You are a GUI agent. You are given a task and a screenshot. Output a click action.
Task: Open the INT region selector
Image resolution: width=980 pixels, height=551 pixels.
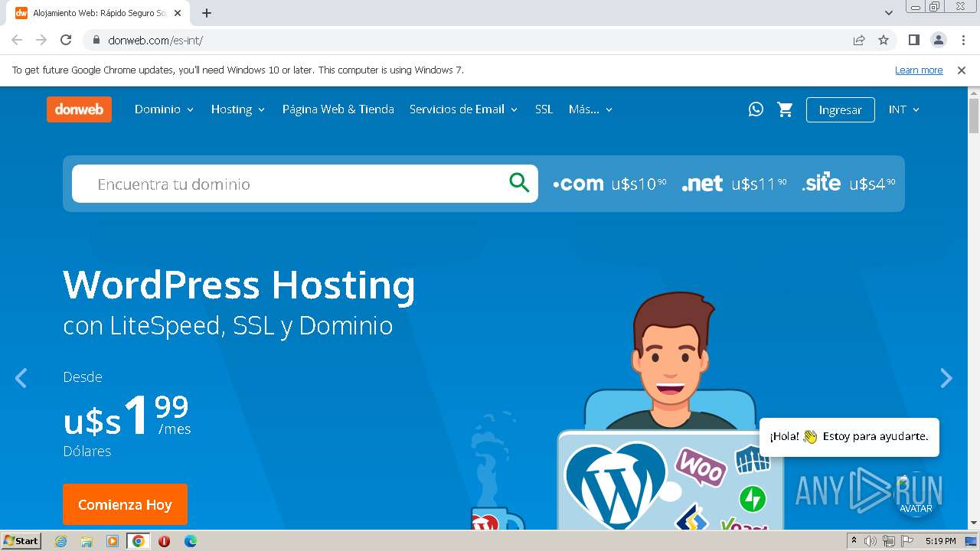pyautogui.click(x=903, y=109)
